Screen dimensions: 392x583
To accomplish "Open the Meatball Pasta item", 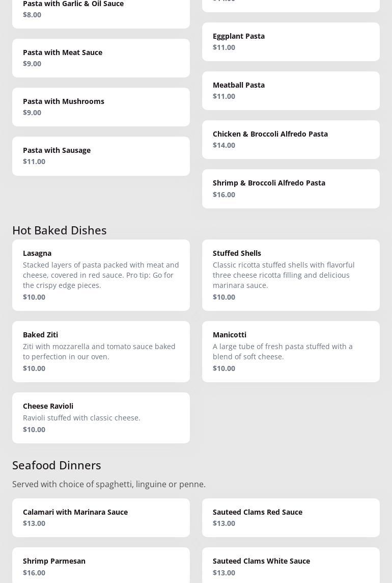I will 291,91.
